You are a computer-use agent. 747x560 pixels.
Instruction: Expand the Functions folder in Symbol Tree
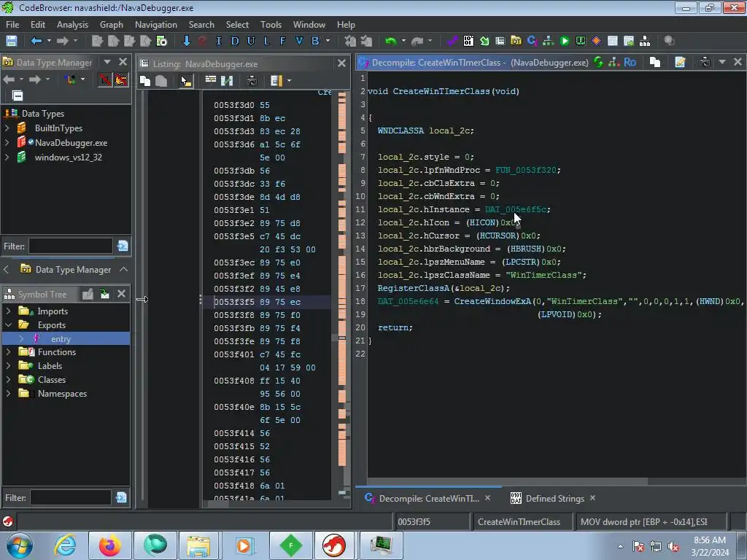pyautogui.click(x=8, y=352)
